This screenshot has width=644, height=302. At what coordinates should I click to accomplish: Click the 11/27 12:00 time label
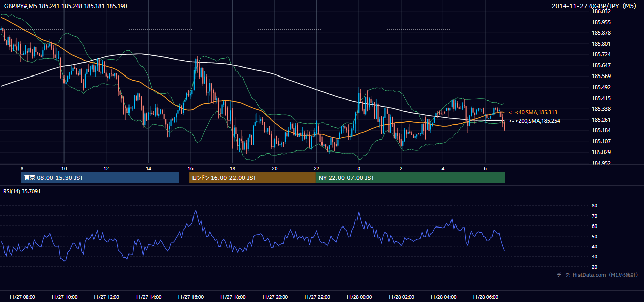[x=106, y=297]
